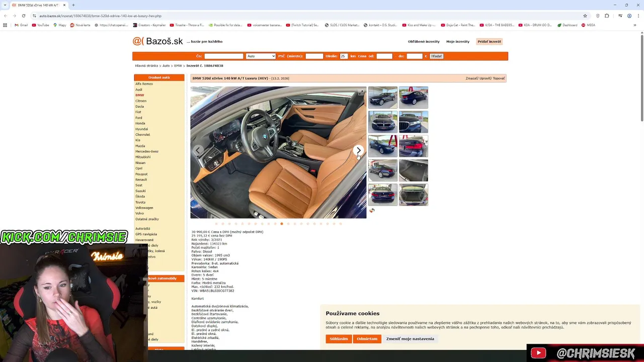Open the Volkswagen sidebar category
Viewport: 644px width, 362px height.
(x=144, y=208)
